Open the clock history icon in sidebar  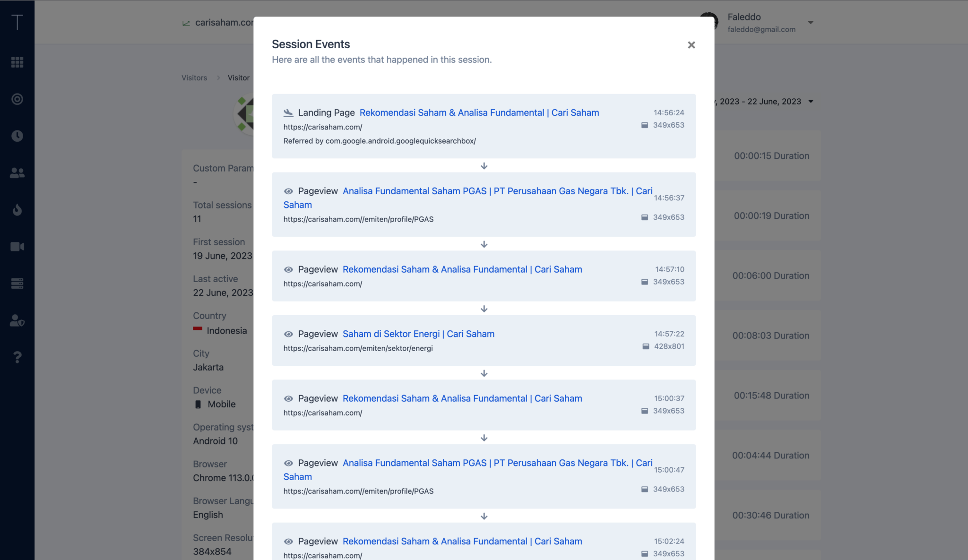coord(17,136)
